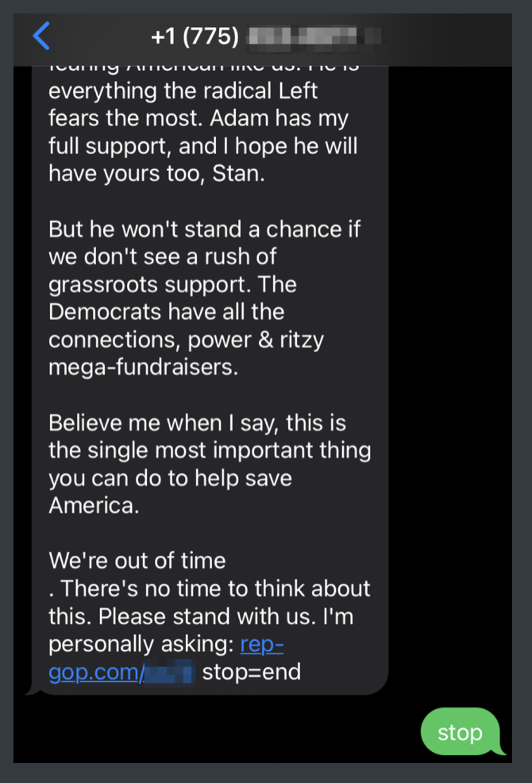Select the green "stop" sent message bubble
532x783 pixels.
click(461, 732)
